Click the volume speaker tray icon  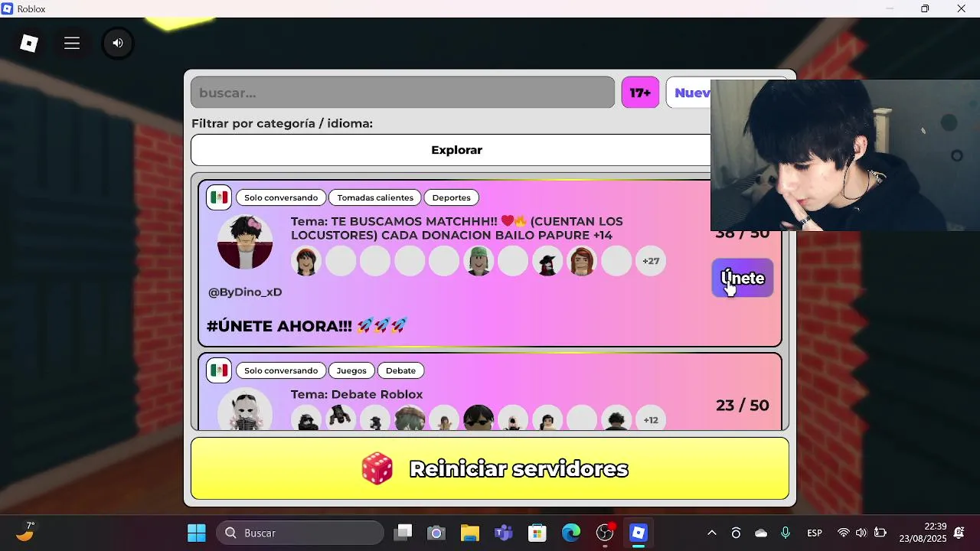861,533
